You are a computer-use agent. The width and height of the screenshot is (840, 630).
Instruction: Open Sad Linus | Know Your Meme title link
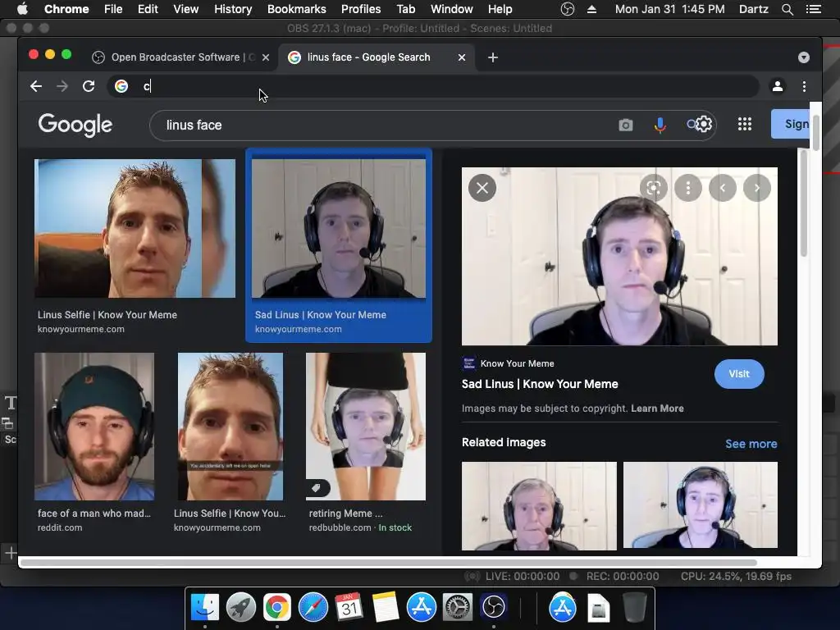(540, 384)
